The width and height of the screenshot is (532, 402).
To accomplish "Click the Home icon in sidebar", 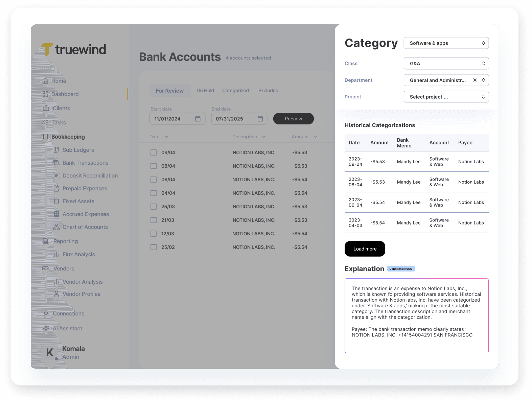I will coord(45,81).
